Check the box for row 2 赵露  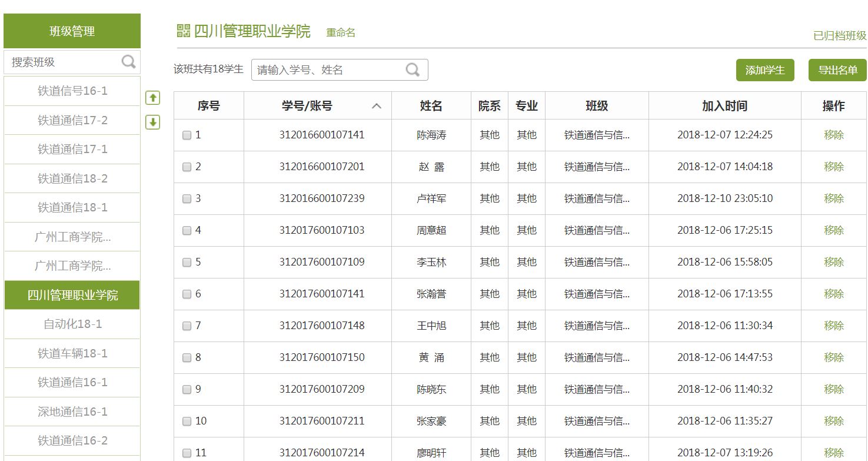point(187,167)
